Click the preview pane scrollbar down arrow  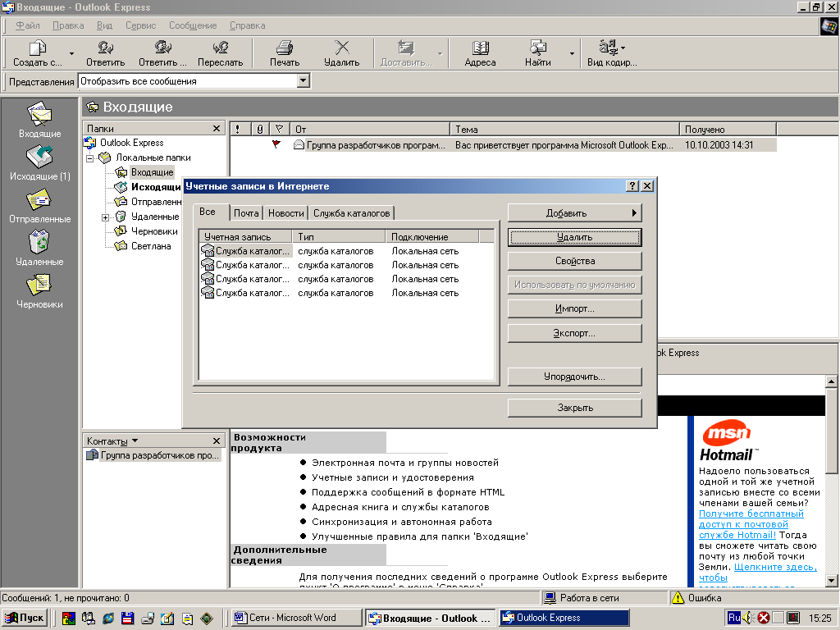point(831,580)
